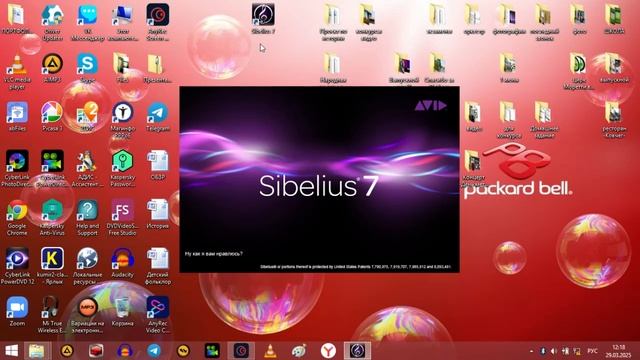Screen dimensions: 640x360
Task: Change the РУС input language indicator
Action: coord(592,351)
